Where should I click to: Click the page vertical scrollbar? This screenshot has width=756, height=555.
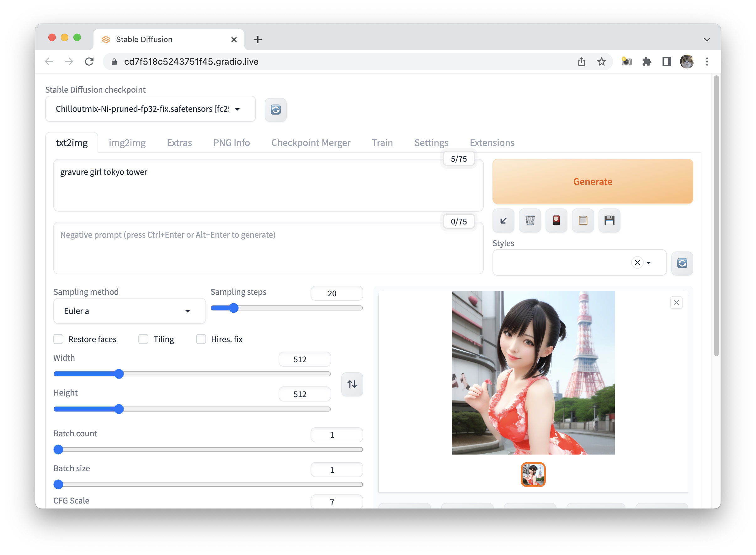click(716, 215)
